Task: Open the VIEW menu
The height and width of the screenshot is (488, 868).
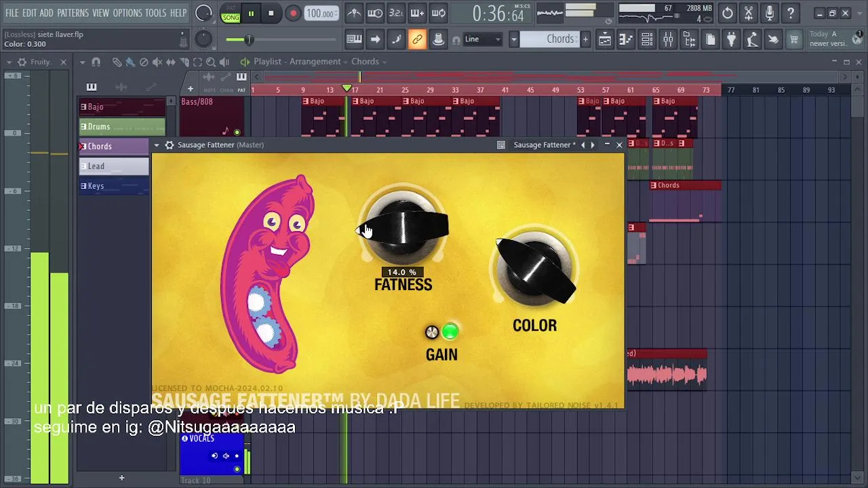Action: [100, 13]
